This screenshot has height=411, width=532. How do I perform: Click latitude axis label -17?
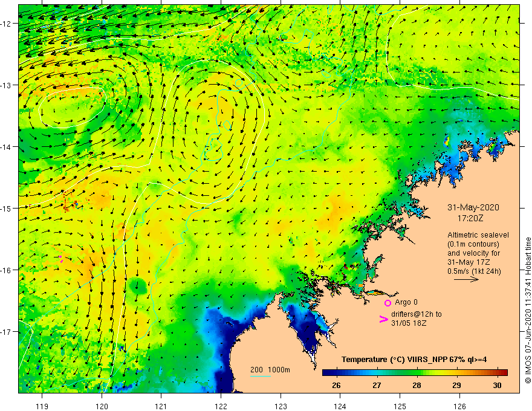click(x=7, y=332)
